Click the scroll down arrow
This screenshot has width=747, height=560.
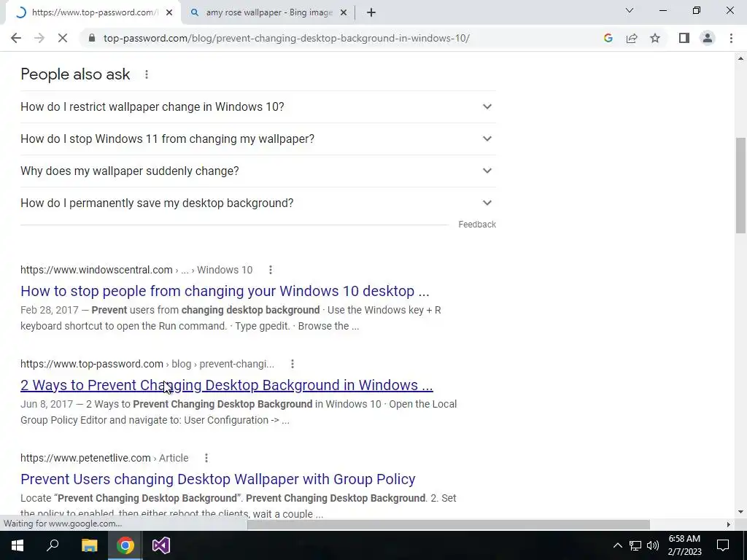[x=740, y=512]
